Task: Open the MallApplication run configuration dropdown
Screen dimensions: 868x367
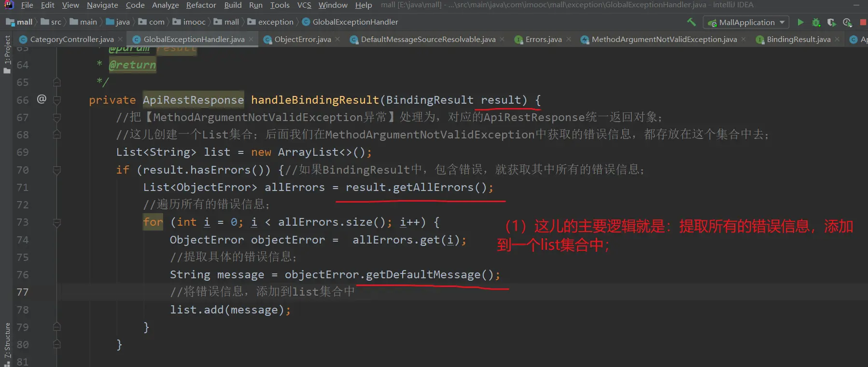Action: pyautogui.click(x=746, y=22)
